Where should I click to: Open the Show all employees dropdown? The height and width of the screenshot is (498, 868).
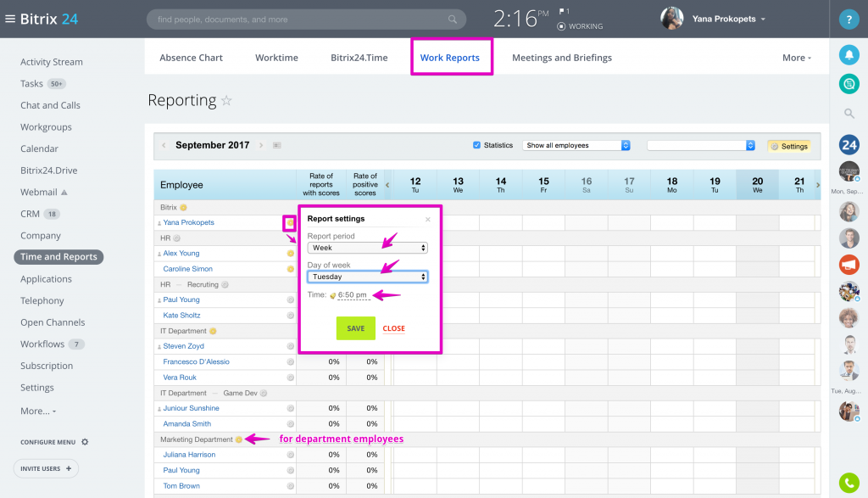pyautogui.click(x=576, y=145)
